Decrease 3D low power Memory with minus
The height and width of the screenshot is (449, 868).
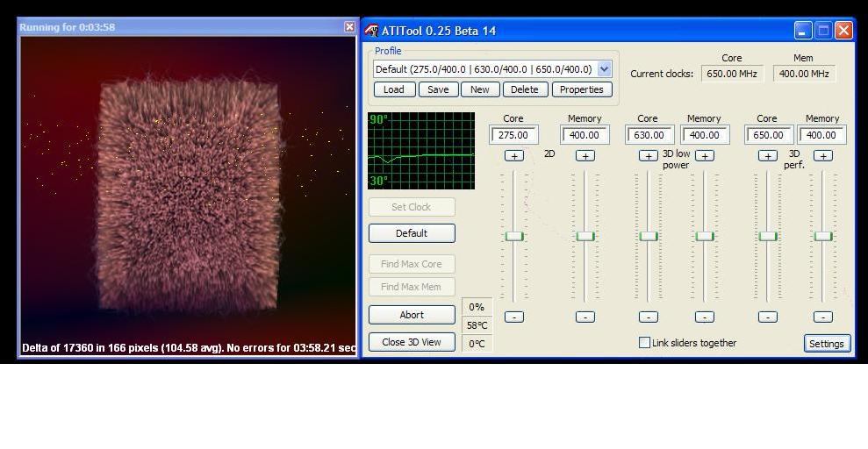point(704,317)
